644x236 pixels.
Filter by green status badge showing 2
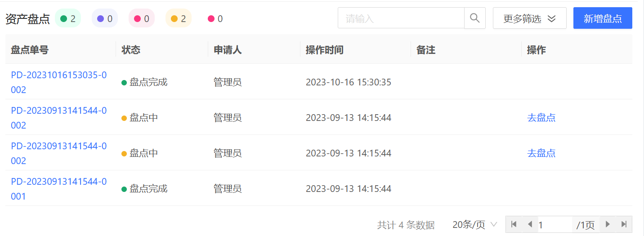68,18
